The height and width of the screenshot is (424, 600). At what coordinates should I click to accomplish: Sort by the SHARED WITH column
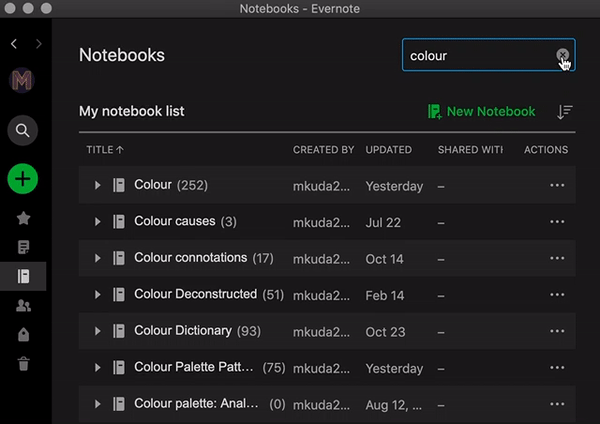coord(471,150)
